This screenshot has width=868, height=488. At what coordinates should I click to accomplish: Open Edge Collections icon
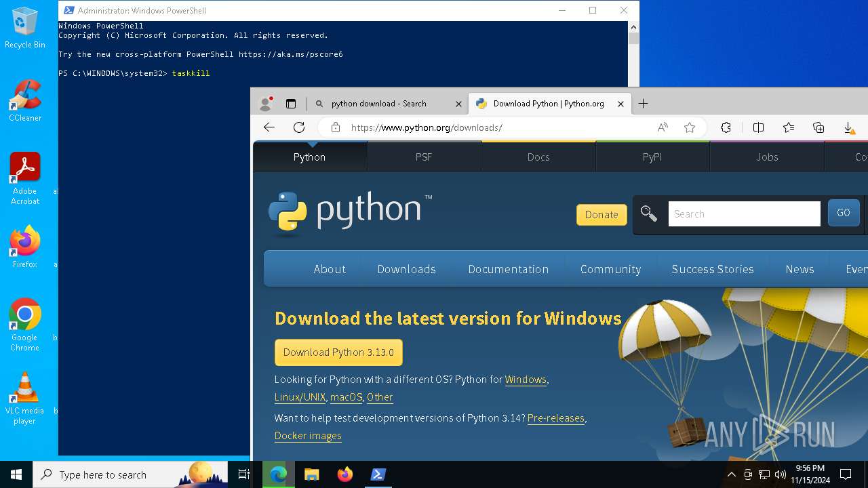(818, 127)
